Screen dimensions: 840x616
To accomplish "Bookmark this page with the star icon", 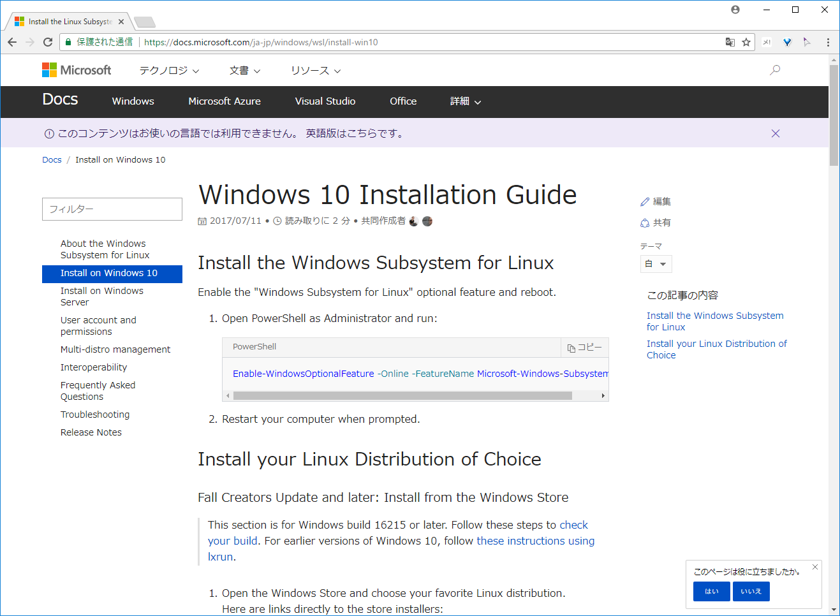I will (x=746, y=42).
